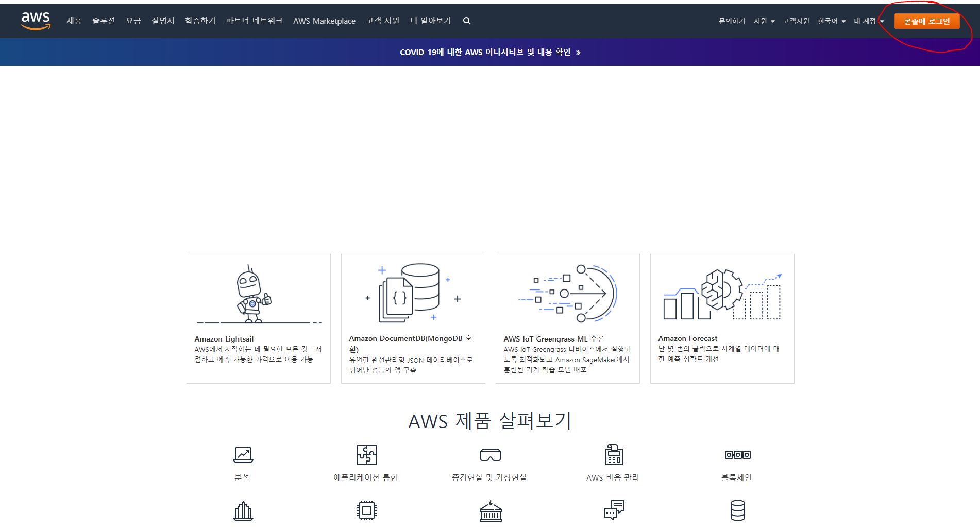980x529 pixels.
Task: Click the AWS 제품 살펴보기 heading
Action: pos(490,421)
